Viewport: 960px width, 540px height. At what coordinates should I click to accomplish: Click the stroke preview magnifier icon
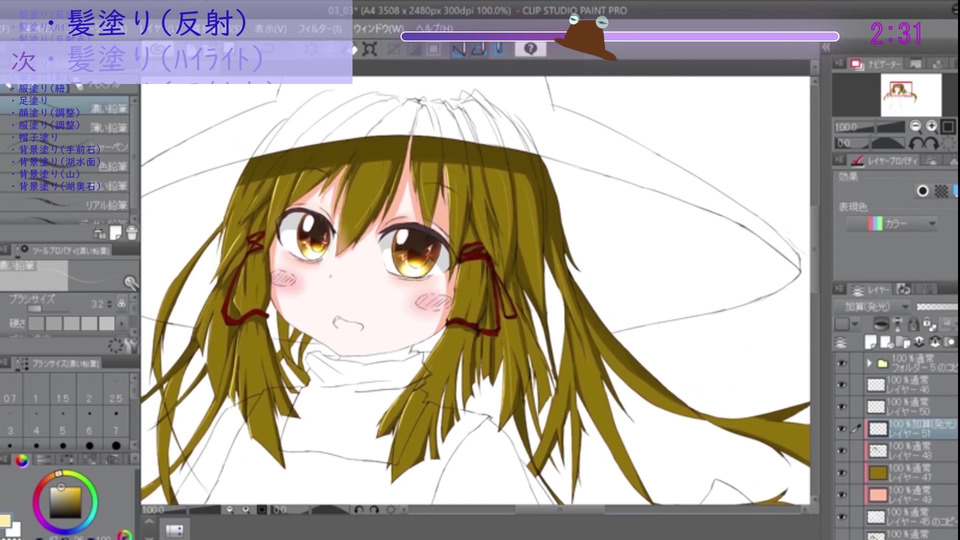click(130, 282)
